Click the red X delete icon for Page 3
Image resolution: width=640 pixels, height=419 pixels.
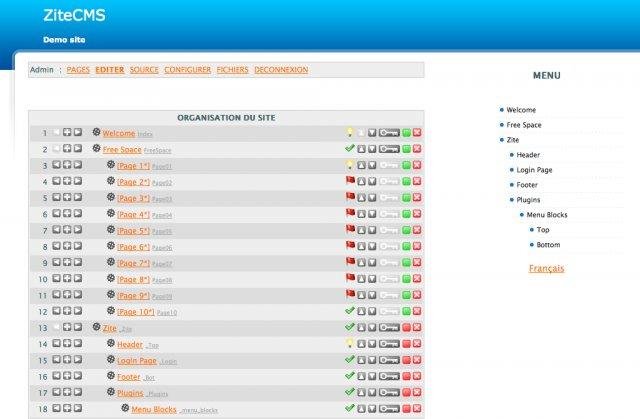coord(417,197)
